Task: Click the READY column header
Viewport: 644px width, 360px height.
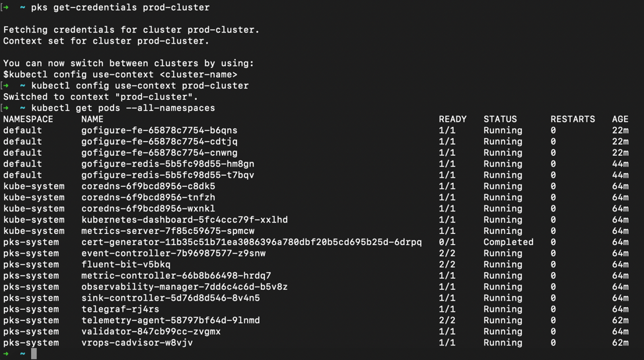Action: (x=452, y=119)
